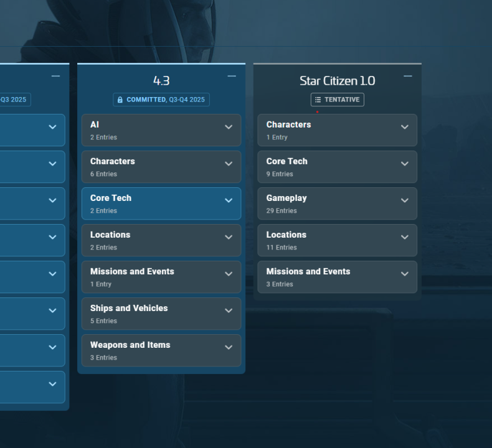The image size is (492, 448).
Task: Click the Star Citizen 1.0 title
Action: coord(338,81)
